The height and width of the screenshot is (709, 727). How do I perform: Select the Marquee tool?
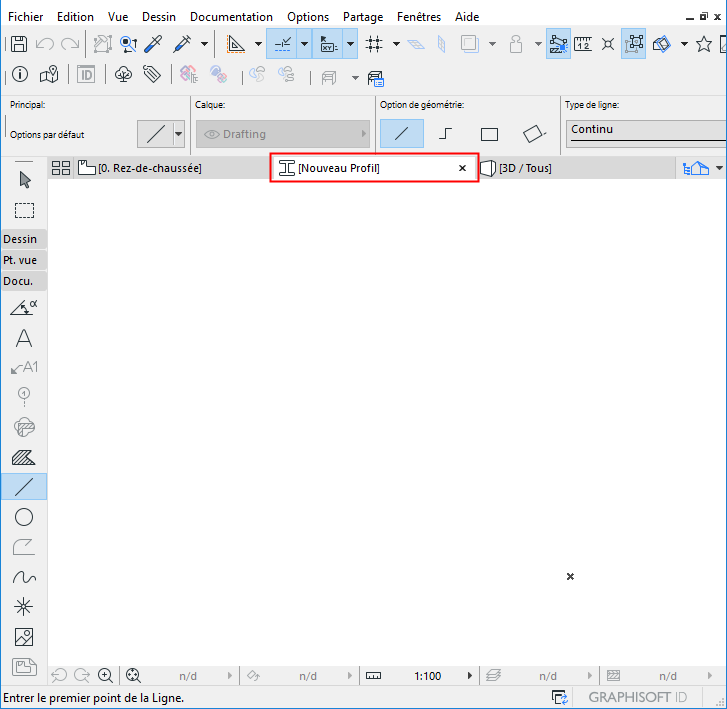coord(25,210)
